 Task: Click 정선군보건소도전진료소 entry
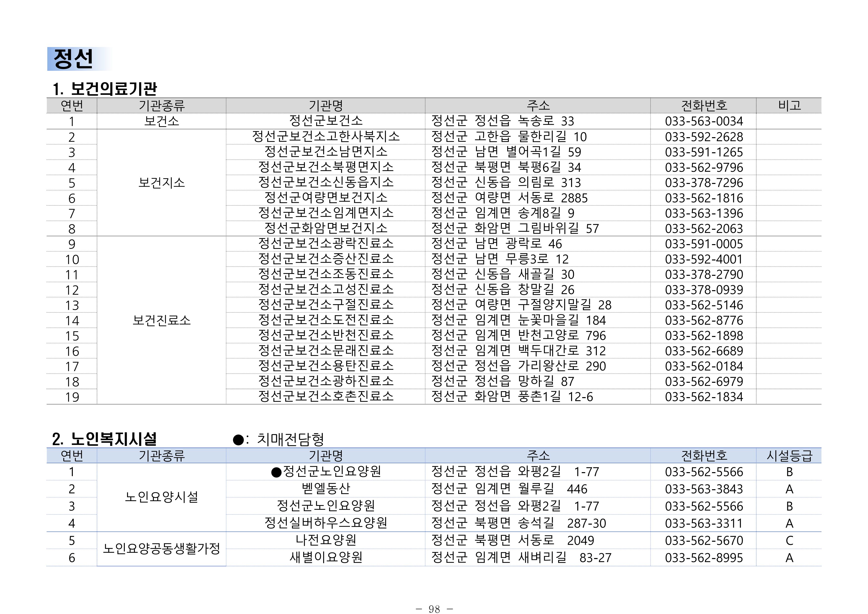pyautogui.click(x=326, y=320)
